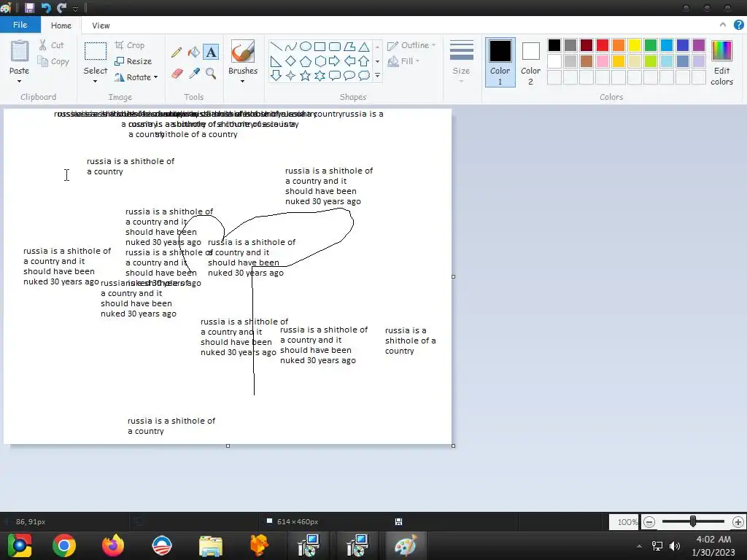This screenshot has width=747, height=560.
Task: Click the Brushes tool icon
Action: point(242,51)
